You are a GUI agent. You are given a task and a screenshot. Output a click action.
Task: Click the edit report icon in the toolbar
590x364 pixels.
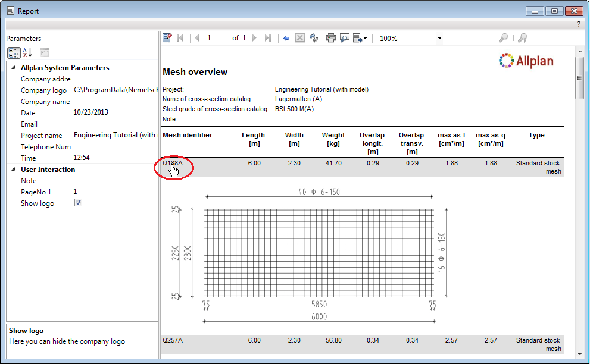[167, 38]
